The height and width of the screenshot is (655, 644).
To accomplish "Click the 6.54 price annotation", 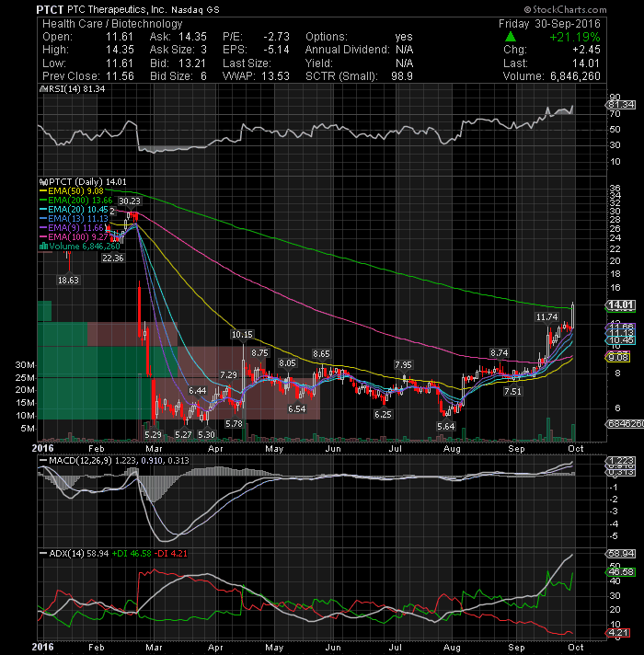I will [x=297, y=409].
